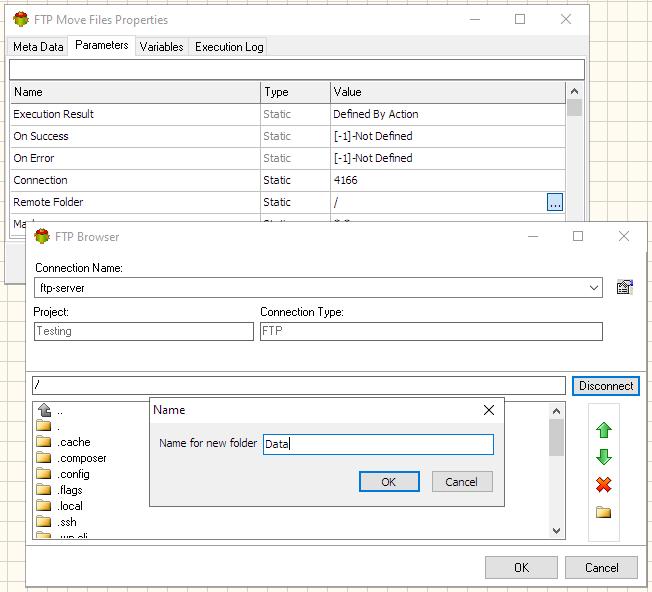
Task: Close the Name dialog with X
Action: 489,410
